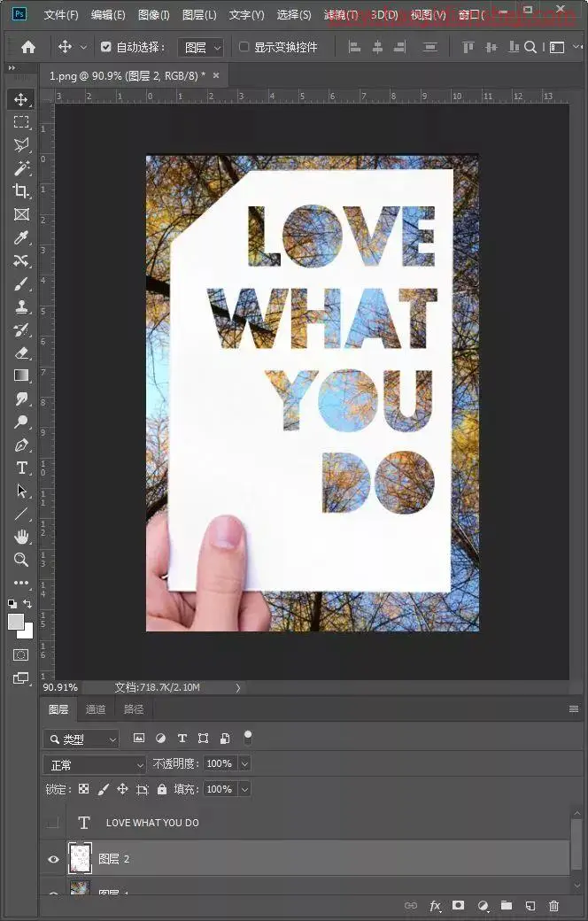
Task: Switch to the 路径 tab
Action: click(x=134, y=709)
